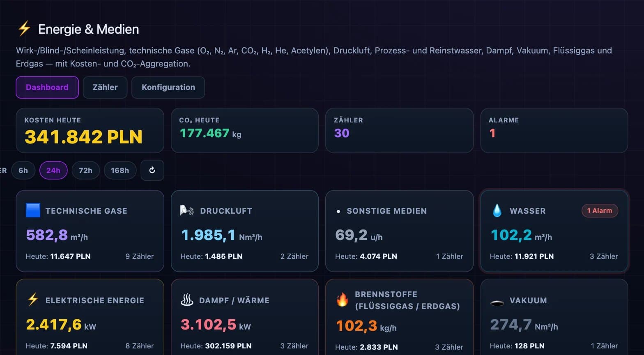
Task: Click "2 Zähler" on Druckluft card
Action: [x=294, y=256]
